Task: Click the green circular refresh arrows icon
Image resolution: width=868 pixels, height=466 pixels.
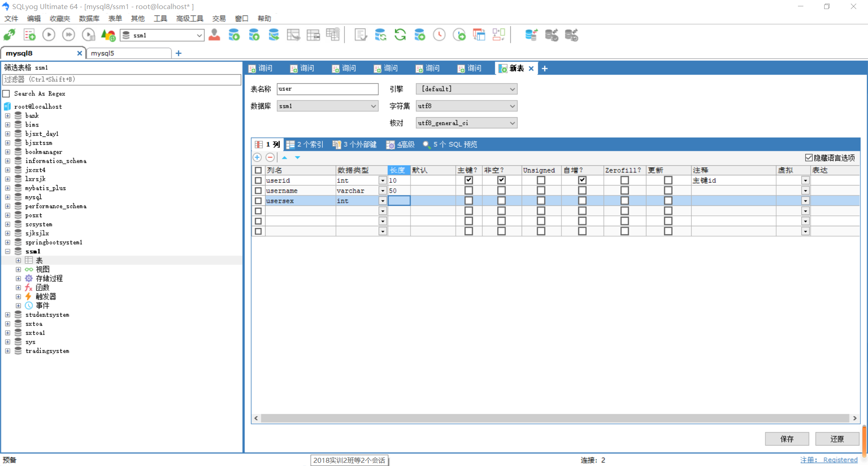Action: [x=400, y=35]
